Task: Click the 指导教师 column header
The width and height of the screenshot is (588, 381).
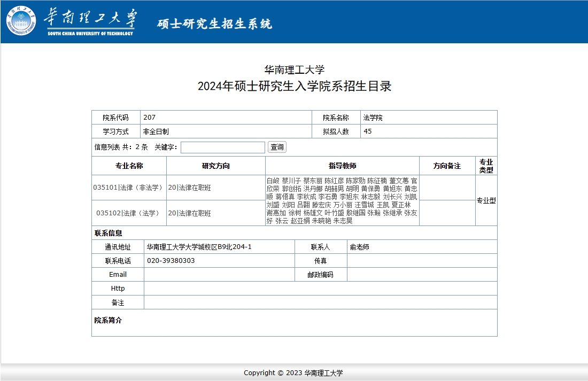Action: coord(342,166)
